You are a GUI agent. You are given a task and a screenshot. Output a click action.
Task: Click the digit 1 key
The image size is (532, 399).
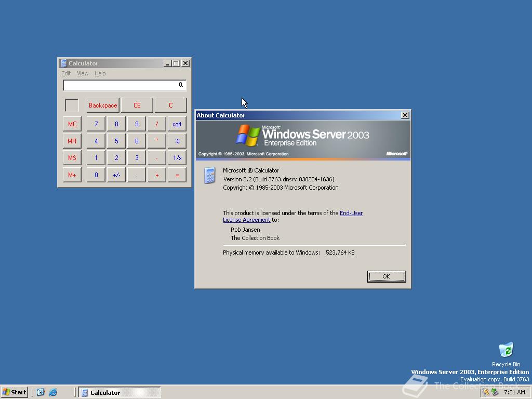(x=96, y=158)
